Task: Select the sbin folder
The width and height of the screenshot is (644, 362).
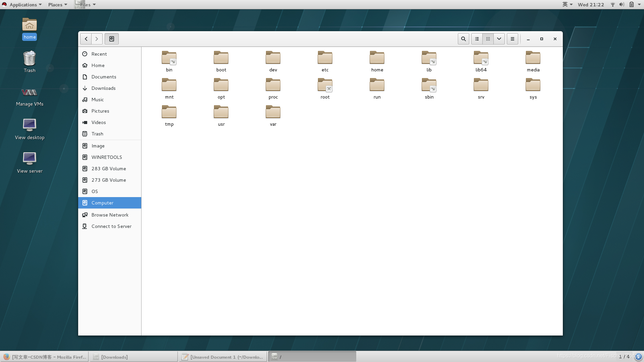Action: [x=429, y=88]
